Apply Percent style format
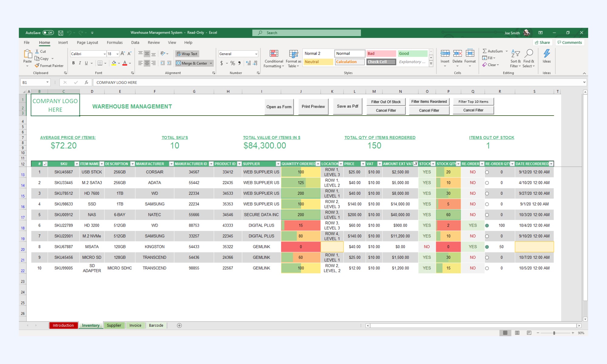The width and height of the screenshot is (607, 364). click(x=232, y=63)
